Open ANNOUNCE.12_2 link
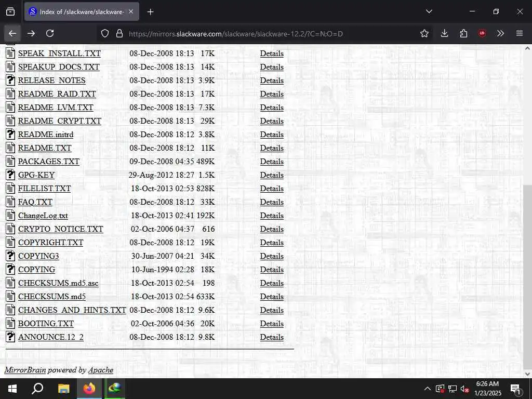This screenshot has height=399, width=532. pyautogui.click(x=50, y=337)
